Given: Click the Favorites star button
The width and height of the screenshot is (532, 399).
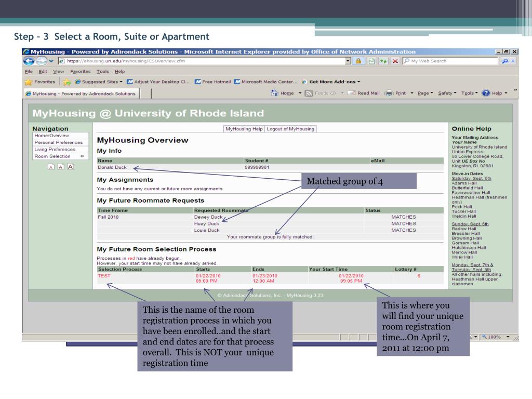Looking at the screenshot, I should pos(40,82).
